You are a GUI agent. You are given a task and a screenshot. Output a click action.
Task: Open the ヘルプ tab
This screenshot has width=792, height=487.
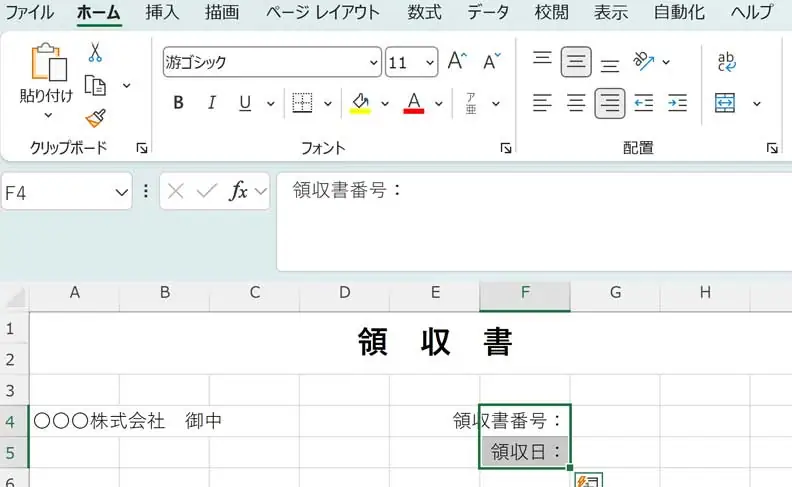tap(752, 12)
